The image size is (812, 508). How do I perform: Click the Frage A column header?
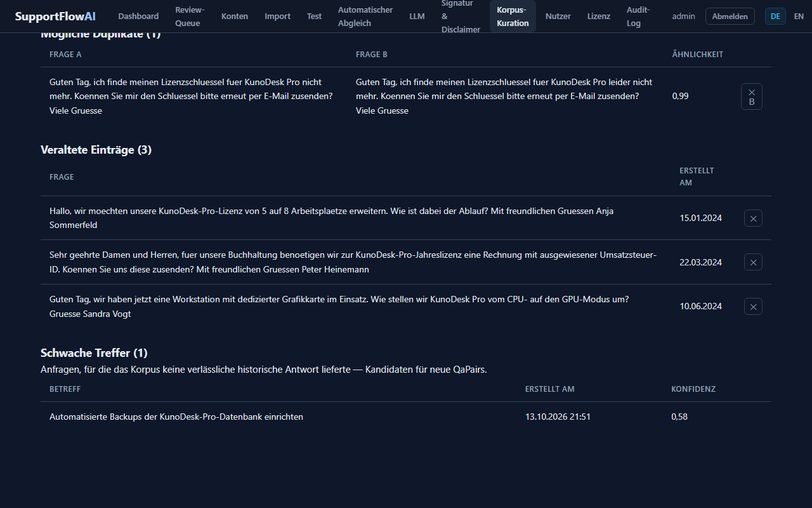click(x=65, y=55)
